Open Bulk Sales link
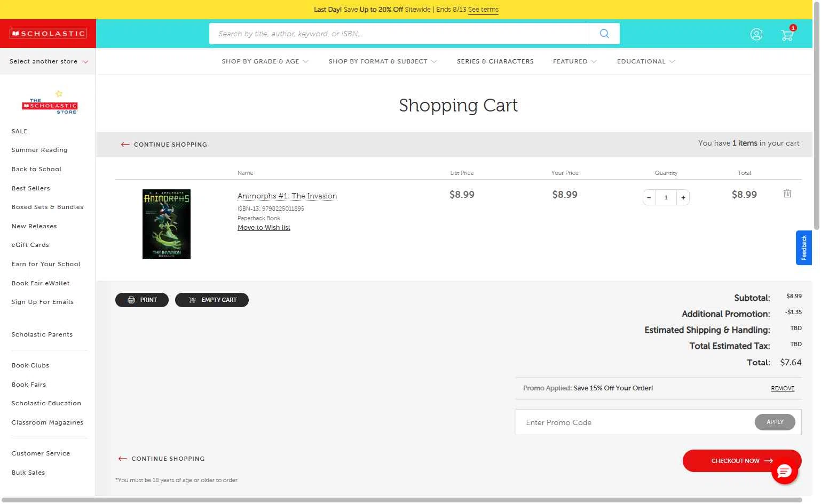 (28, 473)
